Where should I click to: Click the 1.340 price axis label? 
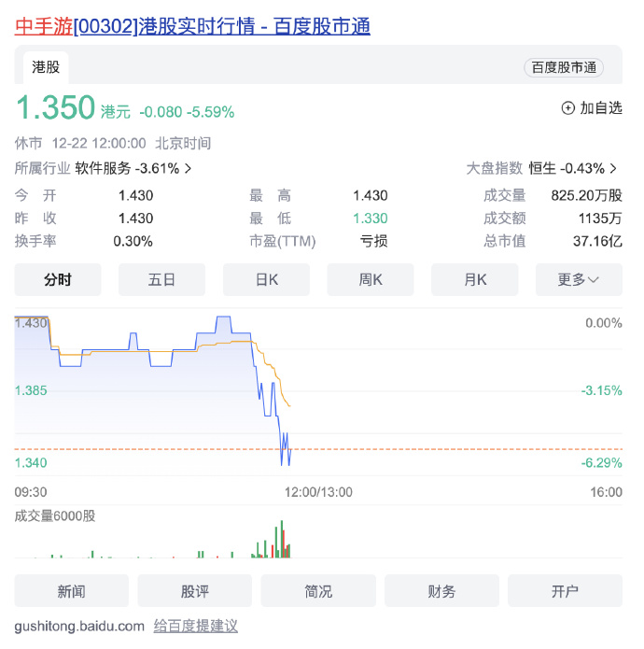click(x=31, y=463)
